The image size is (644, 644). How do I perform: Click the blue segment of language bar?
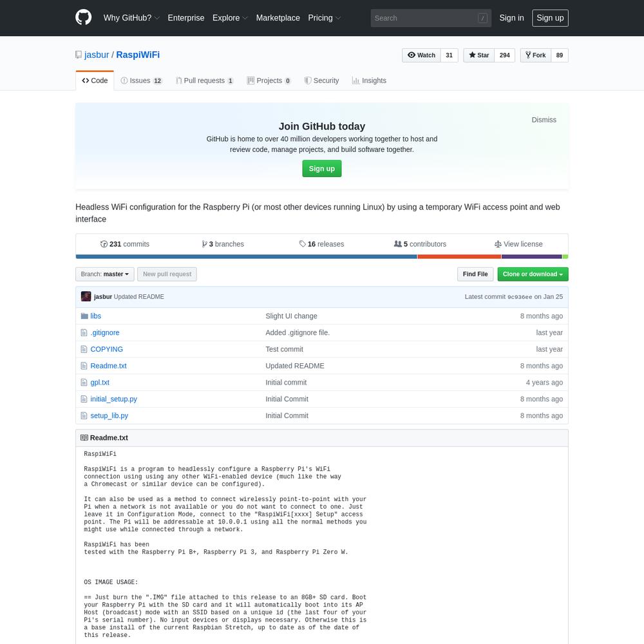(247, 257)
